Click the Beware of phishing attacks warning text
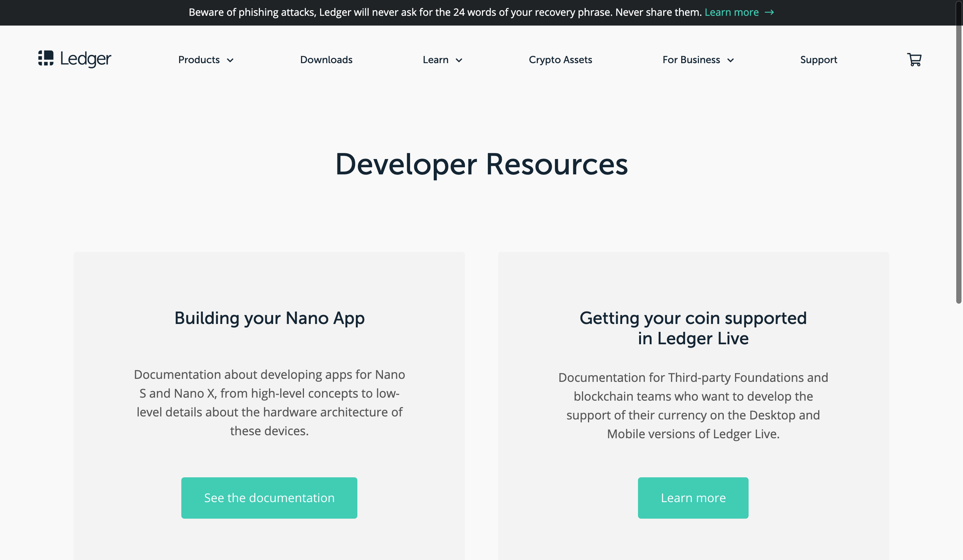 coord(445,12)
